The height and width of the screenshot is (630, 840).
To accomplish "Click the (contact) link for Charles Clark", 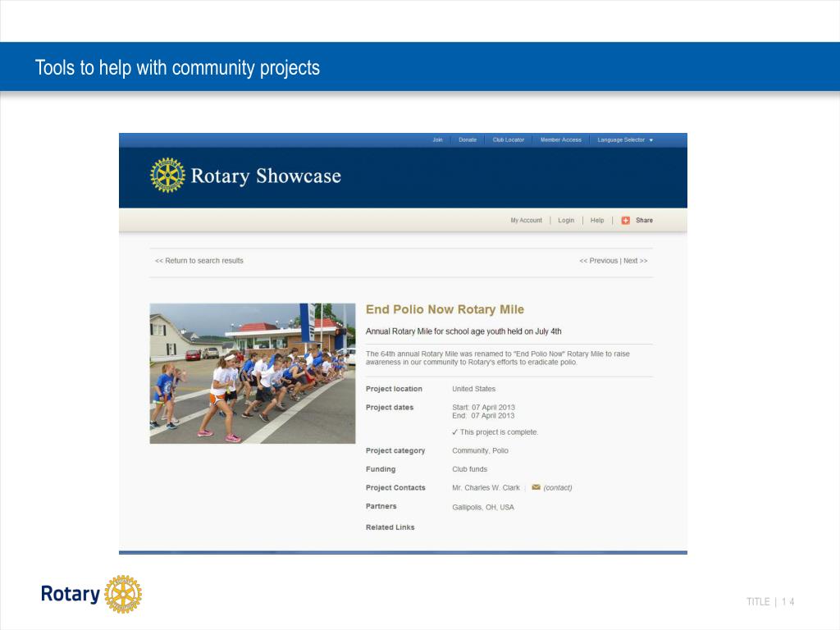I will (558, 487).
